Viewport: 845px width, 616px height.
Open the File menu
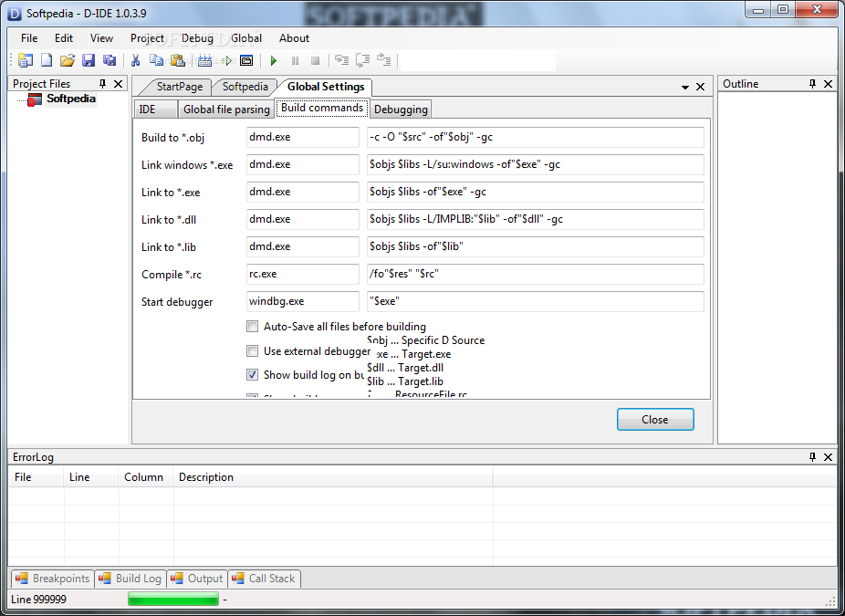[29, 38]
